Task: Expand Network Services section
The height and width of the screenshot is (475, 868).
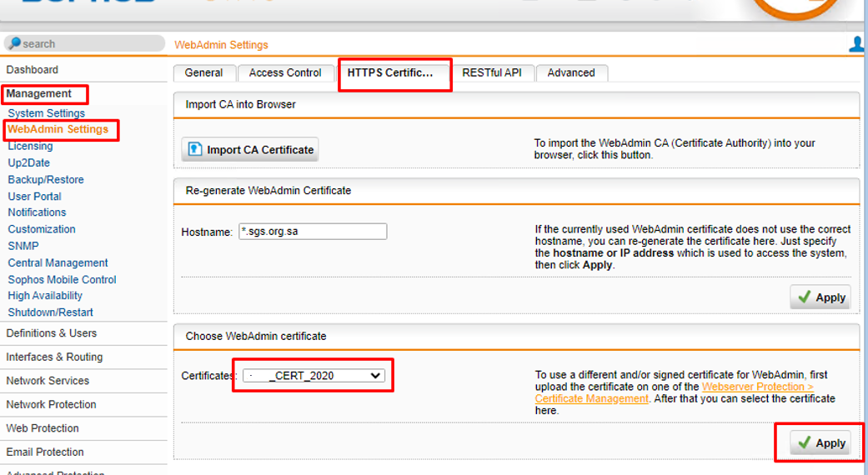Action: [x=48, y=381]
